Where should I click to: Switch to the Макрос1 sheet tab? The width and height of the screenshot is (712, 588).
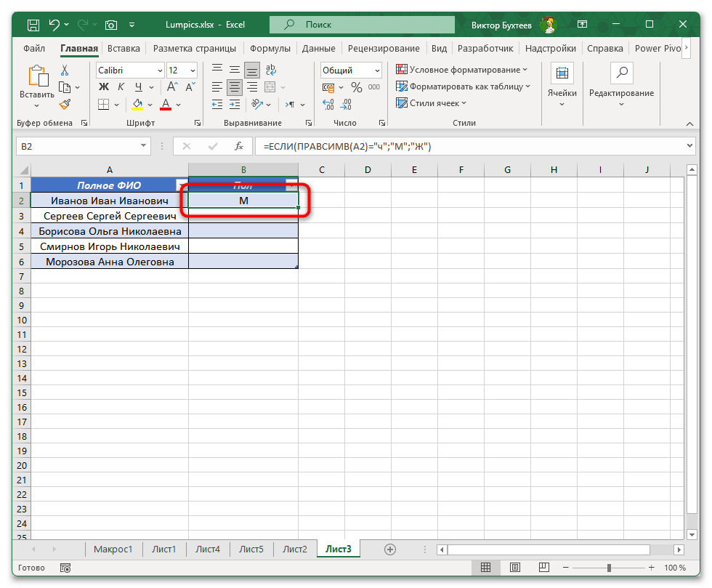[113, 549]
